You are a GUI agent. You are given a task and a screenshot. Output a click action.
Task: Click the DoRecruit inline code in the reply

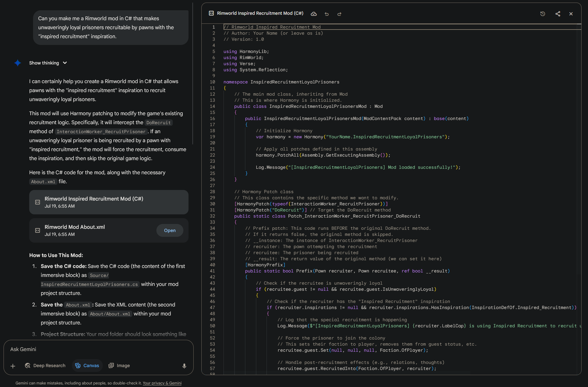coord(159,123)
